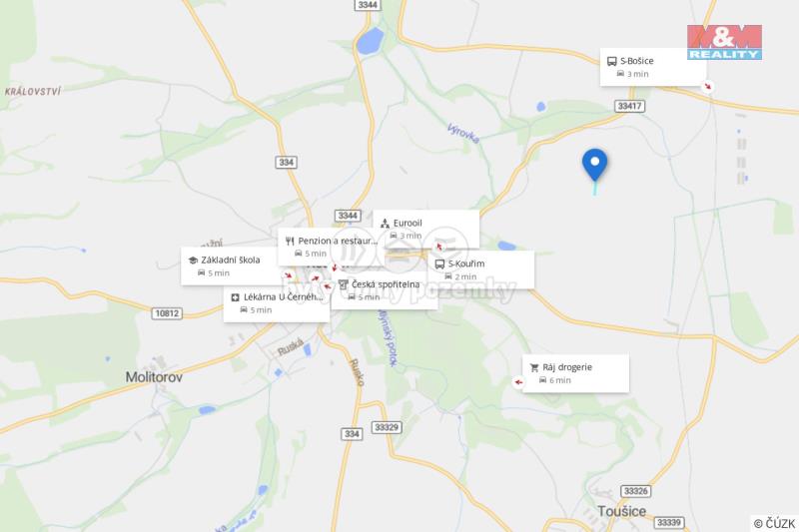Click the Ráj drogerie label text

click(x=567, y=367)
